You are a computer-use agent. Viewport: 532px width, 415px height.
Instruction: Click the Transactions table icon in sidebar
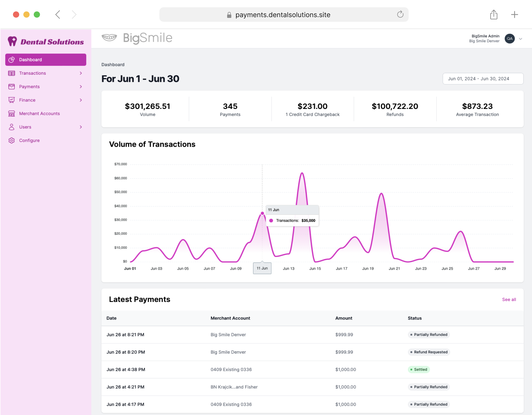[x=11, y=73]
